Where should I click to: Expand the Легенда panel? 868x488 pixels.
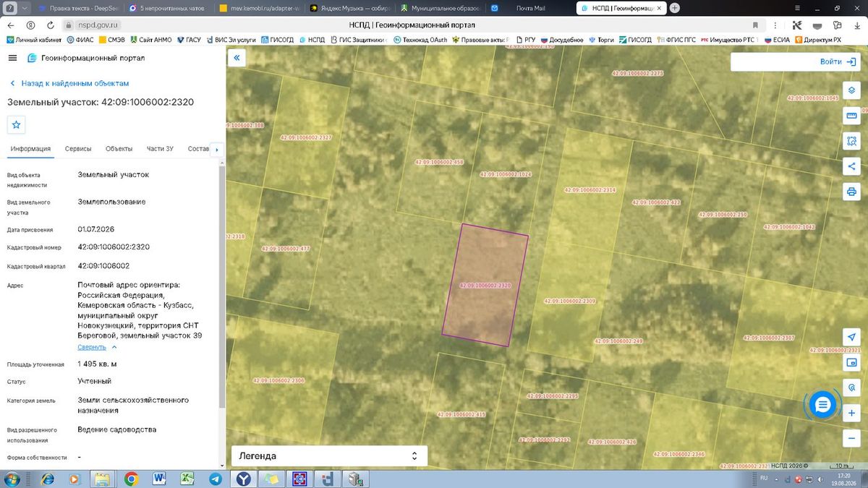pyautogui.click(x=329, y=456)
